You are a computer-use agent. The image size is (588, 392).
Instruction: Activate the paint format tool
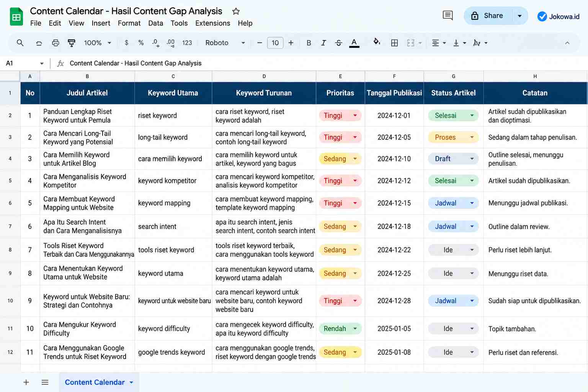pyautogui.click(x=72, y=43)
